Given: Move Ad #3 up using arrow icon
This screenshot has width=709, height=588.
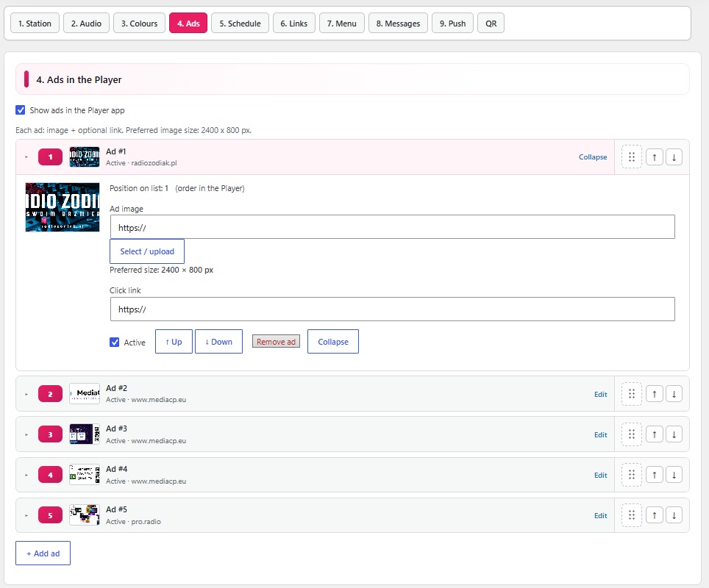Looking at the screenshot, I should (x=655, y=434).
